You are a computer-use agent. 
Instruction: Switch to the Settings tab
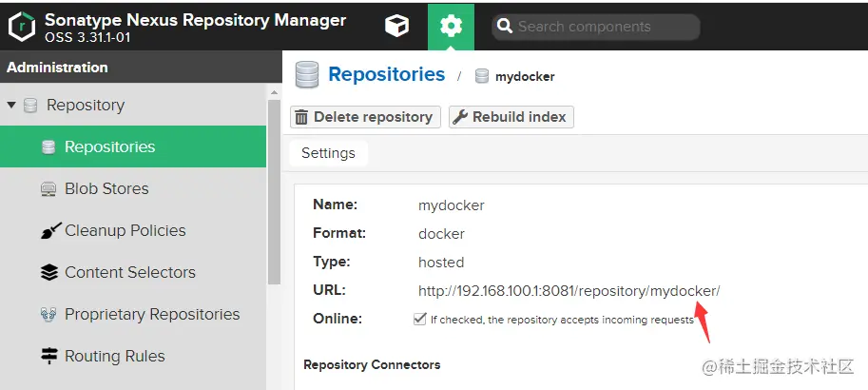coord(328,153)
